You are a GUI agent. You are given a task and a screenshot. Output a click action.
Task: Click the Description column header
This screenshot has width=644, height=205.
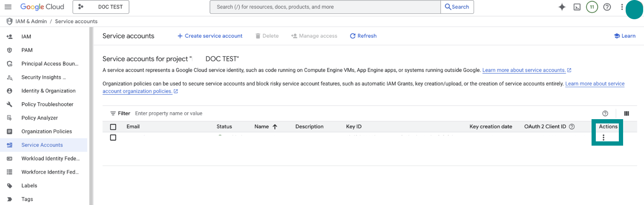(310, 127)
